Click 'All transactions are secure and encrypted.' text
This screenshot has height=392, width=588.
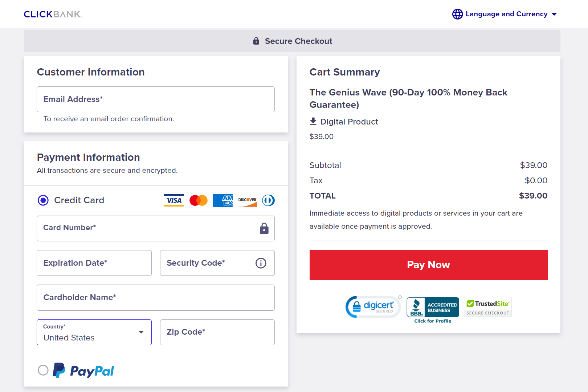[x=107, y=170]
